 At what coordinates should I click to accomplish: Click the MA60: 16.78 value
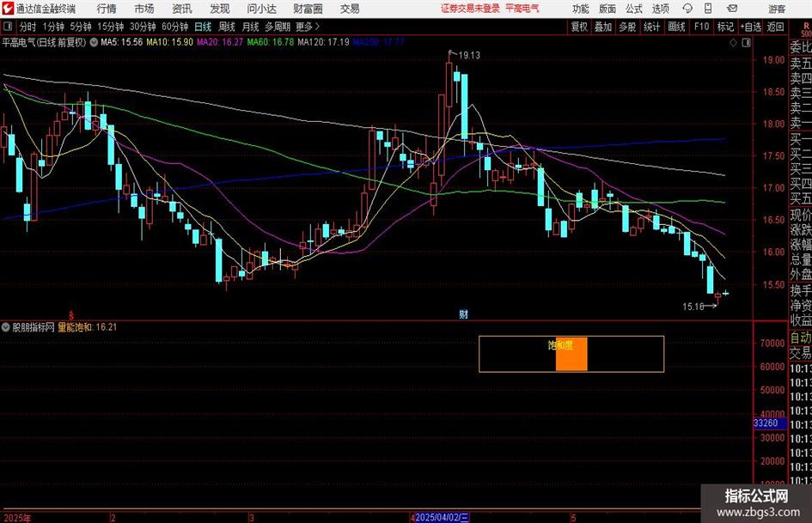click(271, 42)
